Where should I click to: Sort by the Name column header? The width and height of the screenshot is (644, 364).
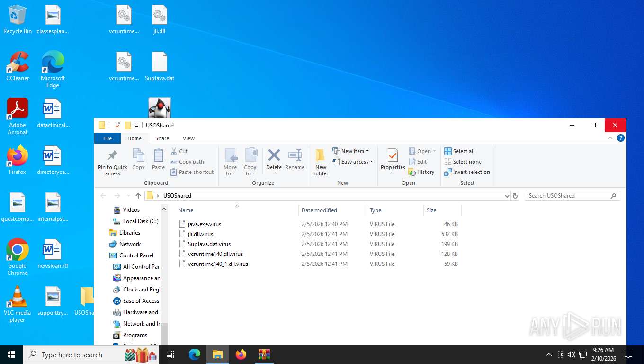click(237, 210)
